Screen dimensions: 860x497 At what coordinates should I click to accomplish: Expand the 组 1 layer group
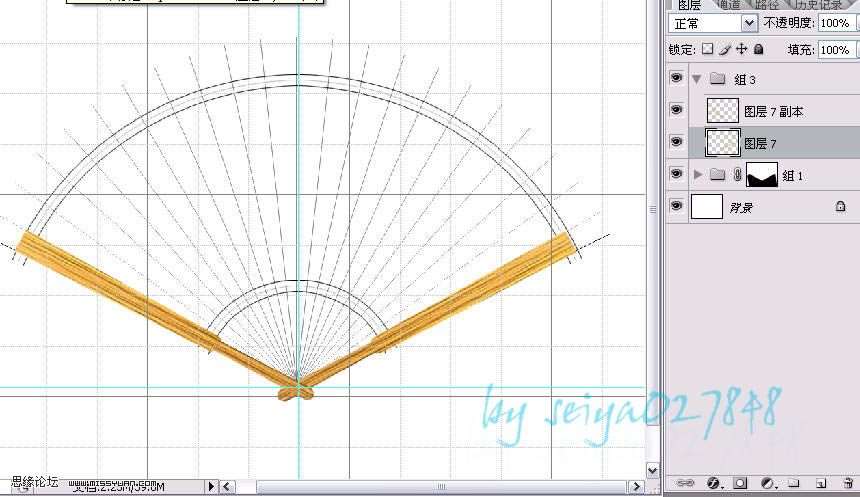pyautogui.click(x=697, y=175)
